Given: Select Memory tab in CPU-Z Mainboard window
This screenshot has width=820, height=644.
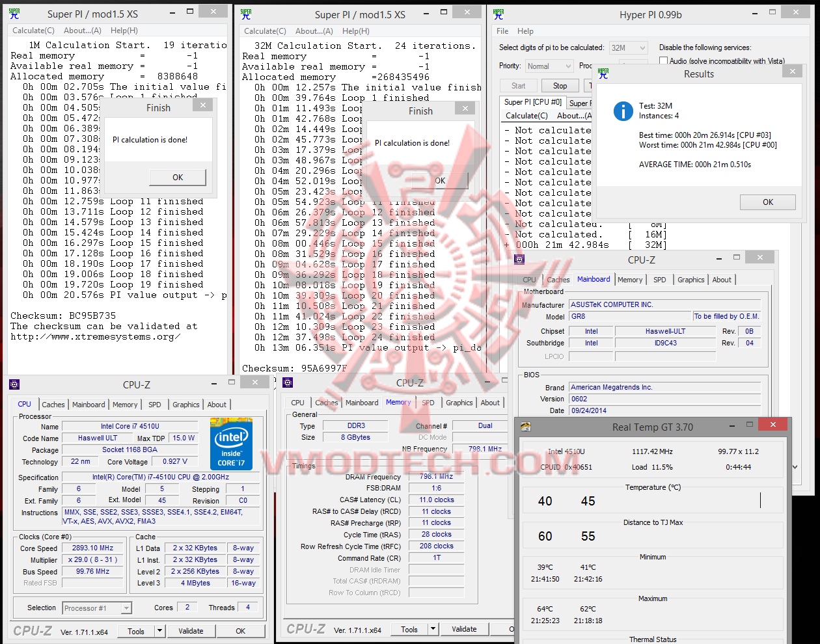Looking at the screenshot, I should click(x=630, y=280).
